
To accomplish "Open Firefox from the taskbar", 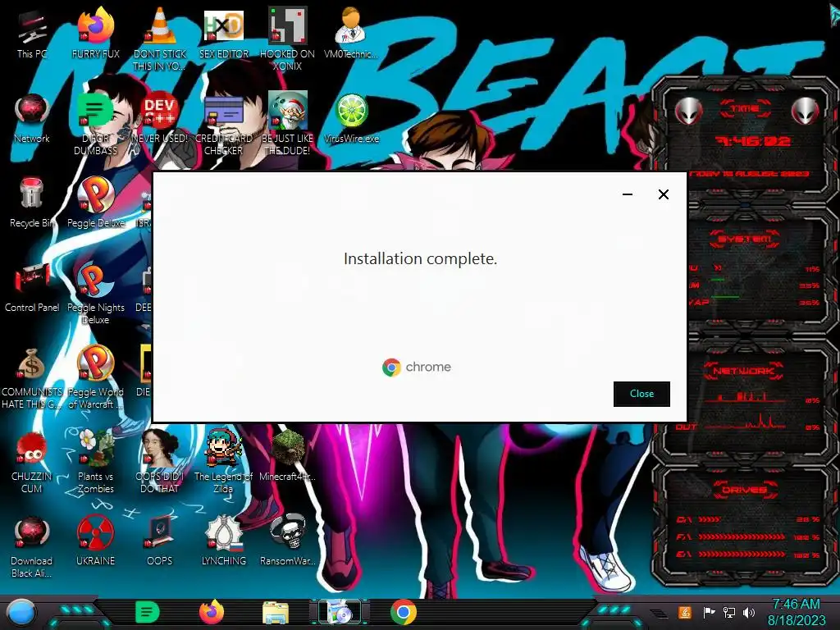I will pos(212,612).
